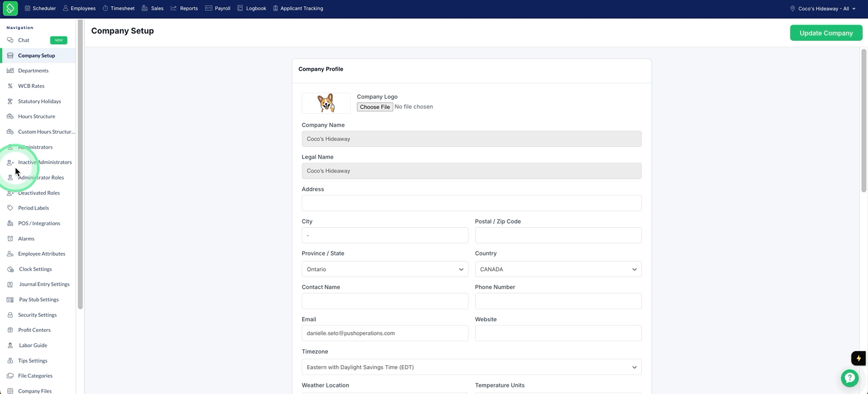The height and width of the screenshot is (394, 868).
Task: Click the Email field
Action: [x=385, y=333]
